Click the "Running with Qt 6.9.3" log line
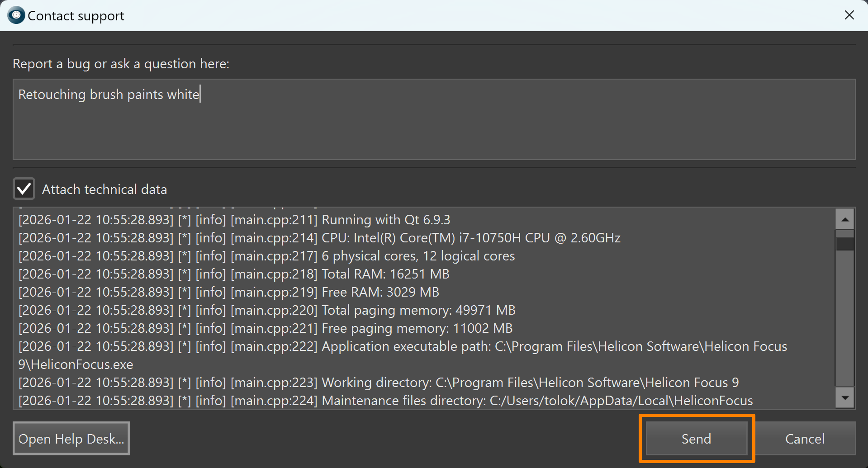Screen dimensions: 868x468 tap(234, 220)
